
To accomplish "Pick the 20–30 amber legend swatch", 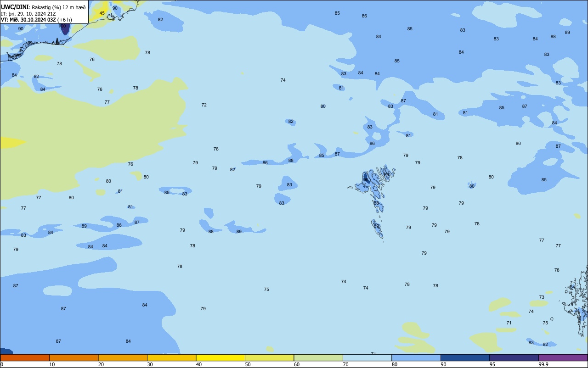I will [123, 357].
